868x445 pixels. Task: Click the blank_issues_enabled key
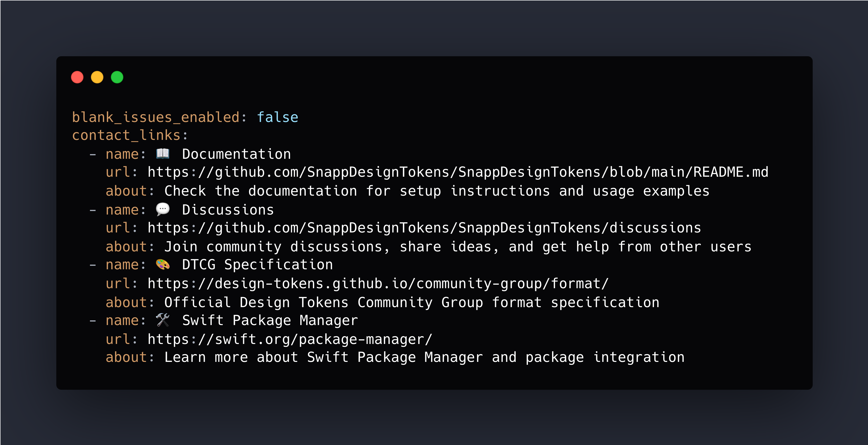click(x=155, y=117)
